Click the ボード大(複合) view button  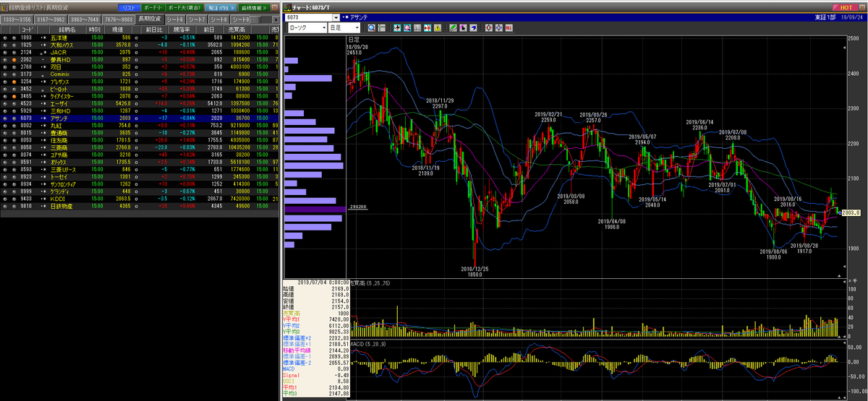pyautogui.click(x=184, y=7)
